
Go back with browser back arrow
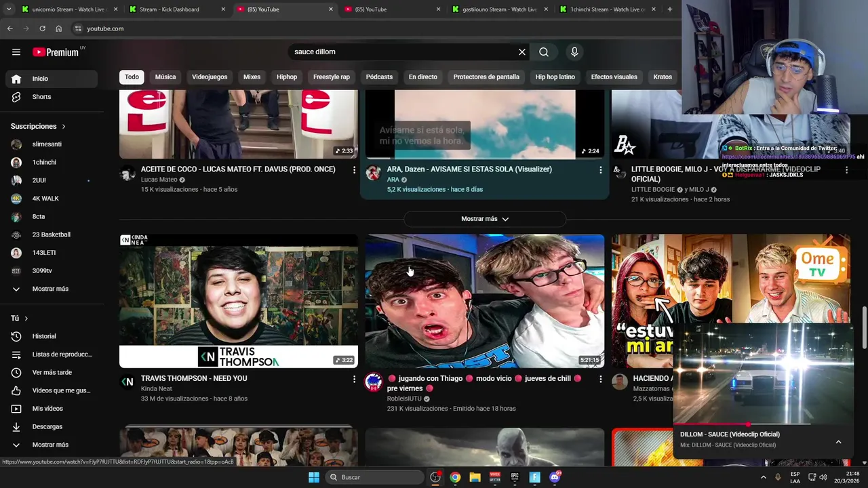point(9,28)
